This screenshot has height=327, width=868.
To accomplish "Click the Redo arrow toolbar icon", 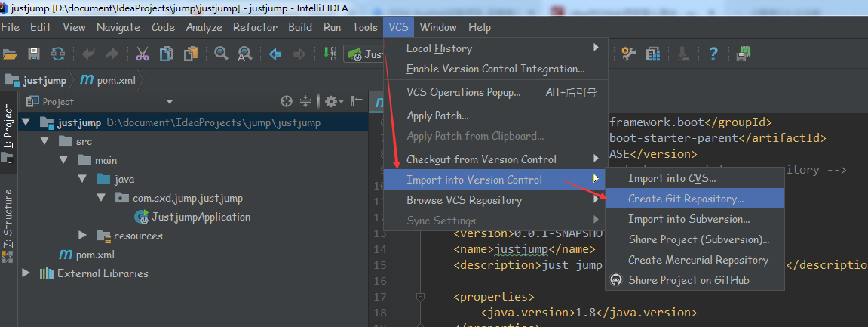I will tap(112, 54).
